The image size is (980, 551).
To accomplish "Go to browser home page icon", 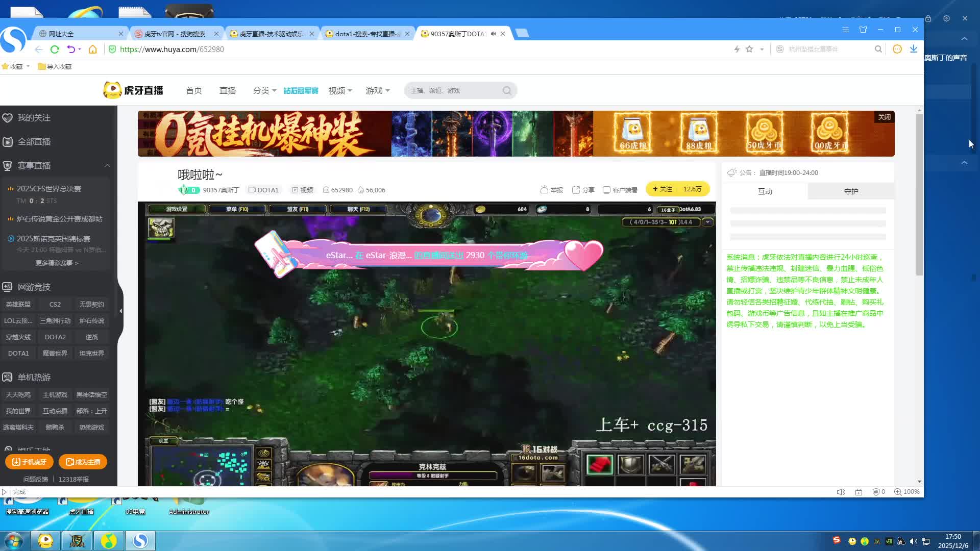I will click(92, 49).
